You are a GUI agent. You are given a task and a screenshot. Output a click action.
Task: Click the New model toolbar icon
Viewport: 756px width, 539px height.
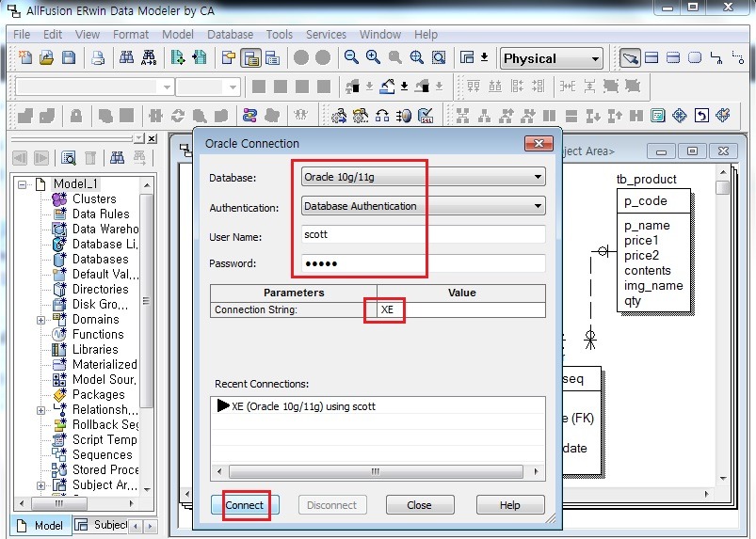click(25, 57)
